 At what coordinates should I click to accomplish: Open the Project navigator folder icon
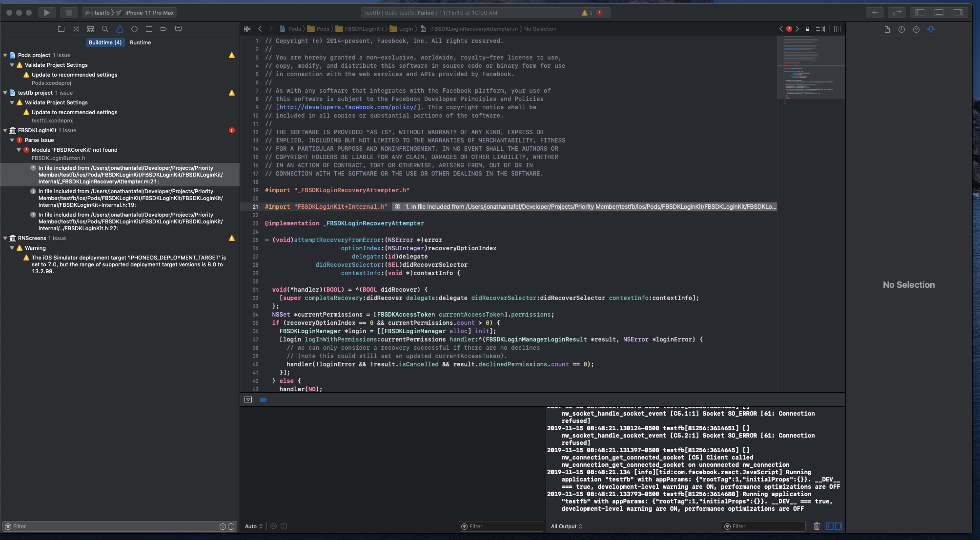pos(61,29)
